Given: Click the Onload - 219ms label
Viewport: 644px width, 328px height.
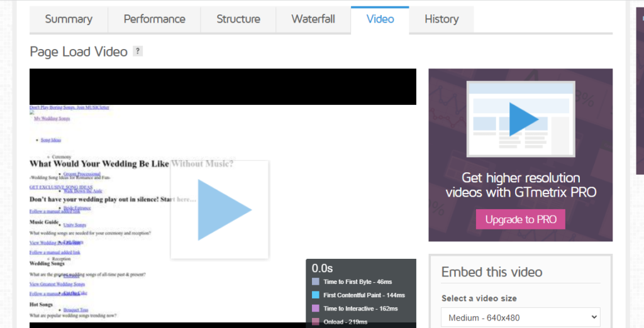Looking at the screenshot, I should (x=345, y=322).
